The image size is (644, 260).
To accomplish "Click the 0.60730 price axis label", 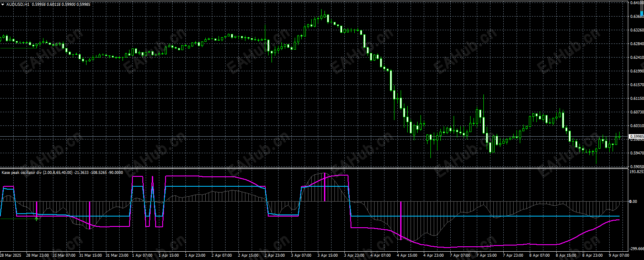I will point(637,112).
